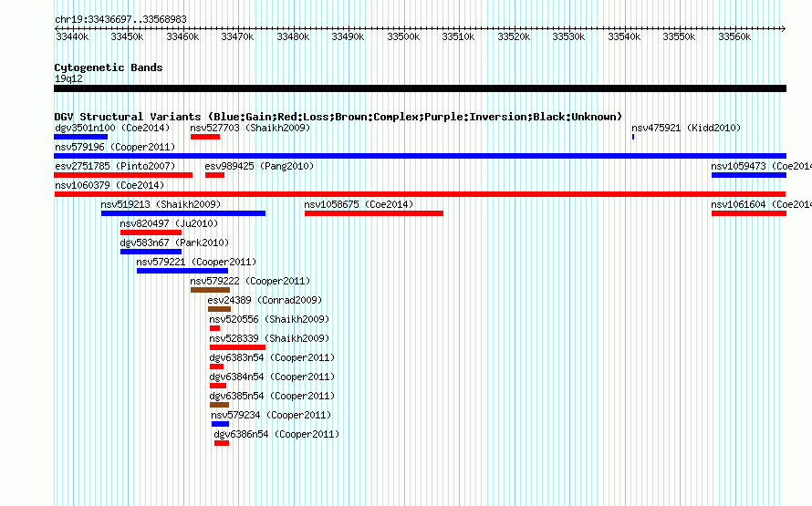812x506 pixels.
Task: Open nsv528339 (Shaikh2009) variant label
Action: 269,338
